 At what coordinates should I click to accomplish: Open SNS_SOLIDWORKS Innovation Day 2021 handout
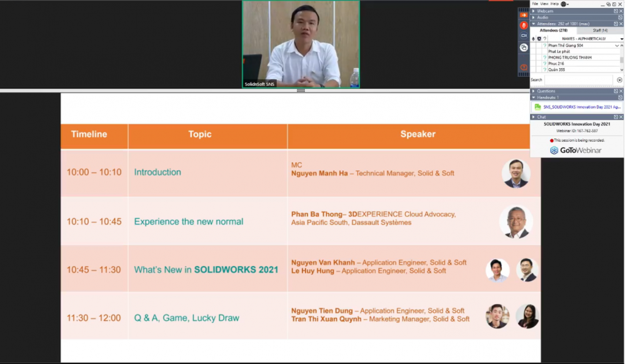click(x=582, y=107)
